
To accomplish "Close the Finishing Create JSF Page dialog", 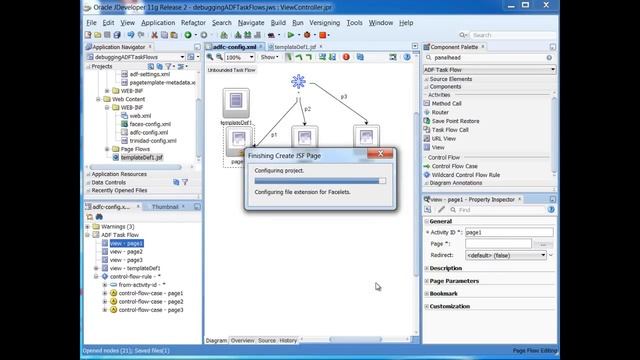I will 380,153.
